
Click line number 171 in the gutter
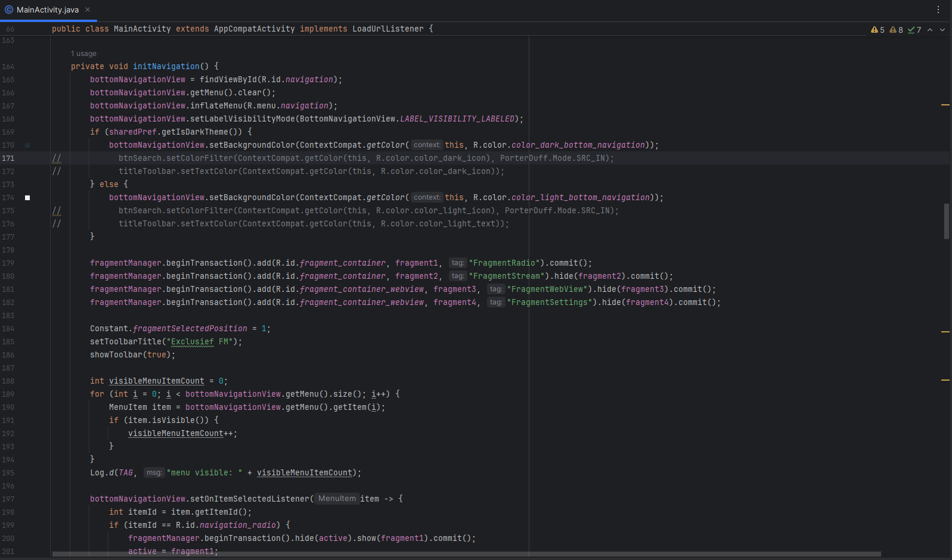(8, 158)
